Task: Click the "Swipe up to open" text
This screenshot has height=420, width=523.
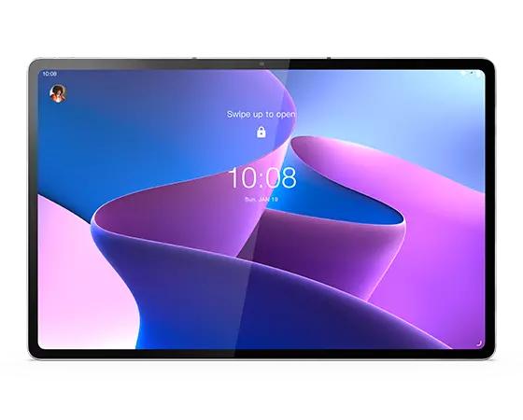Action: [x=261, y=114]
